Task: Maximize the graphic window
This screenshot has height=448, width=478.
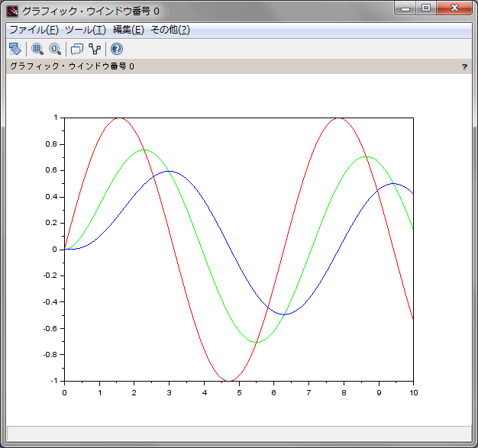Action: (x=425, y=8)
